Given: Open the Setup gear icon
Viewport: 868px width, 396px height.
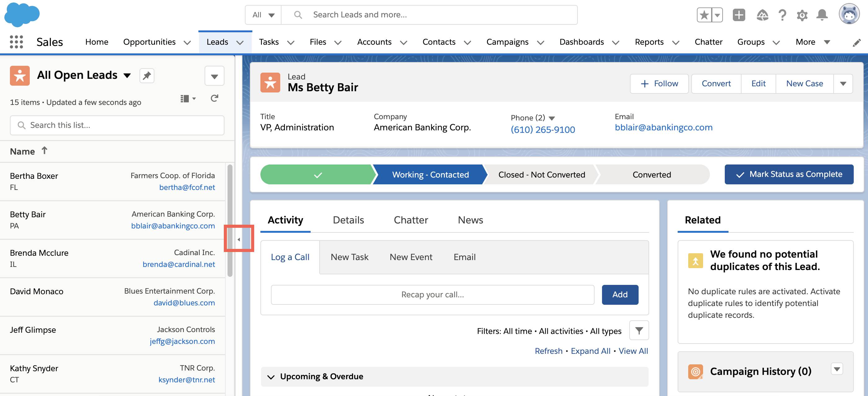Looking at the screenshot, I should click(802, 15).
